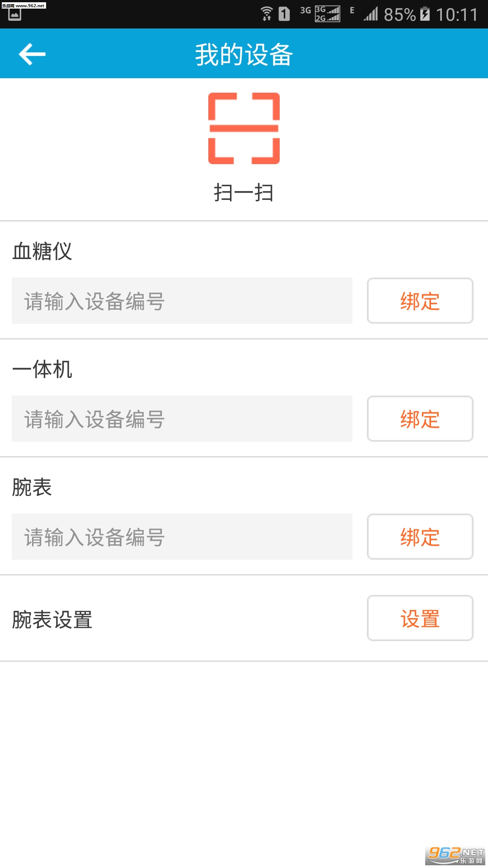Focus the 一体机 device number field
Viewport: 488px width, 868px height.
182,419
